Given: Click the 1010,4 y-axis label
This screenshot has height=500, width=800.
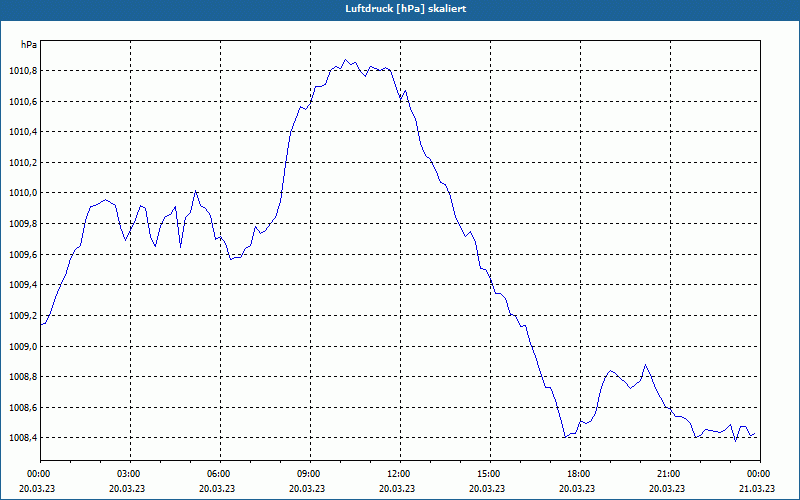Looking at the screenshot, I should tap(23, 132).
